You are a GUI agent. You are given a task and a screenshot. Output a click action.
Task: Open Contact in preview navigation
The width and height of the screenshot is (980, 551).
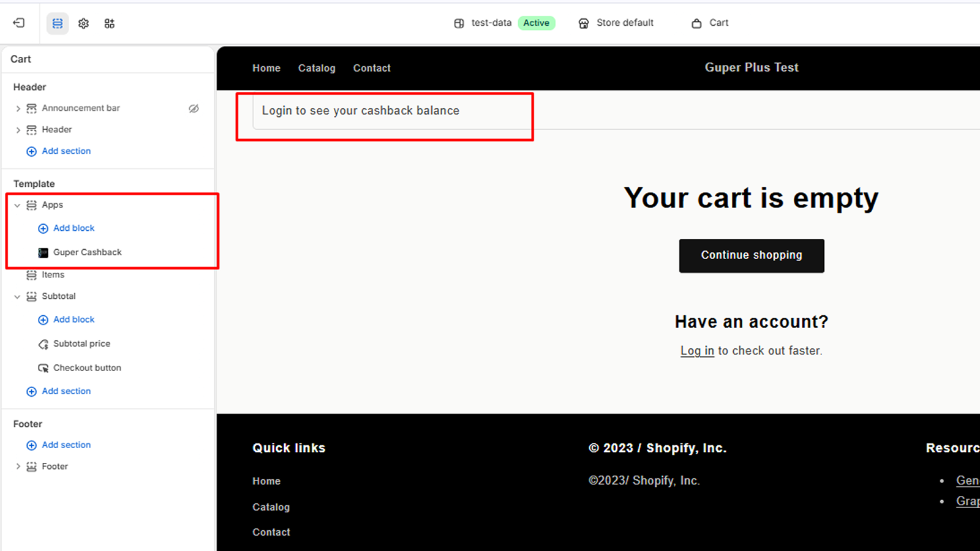tap(372, 68)
